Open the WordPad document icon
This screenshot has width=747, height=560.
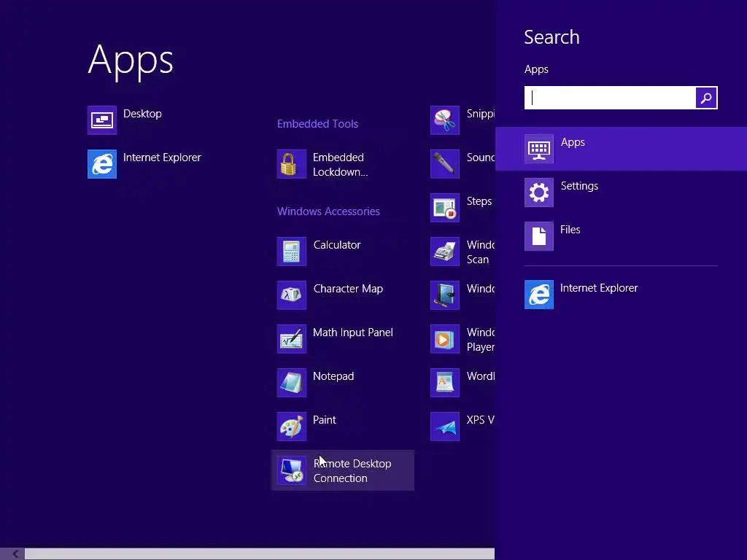pos(445,383)
